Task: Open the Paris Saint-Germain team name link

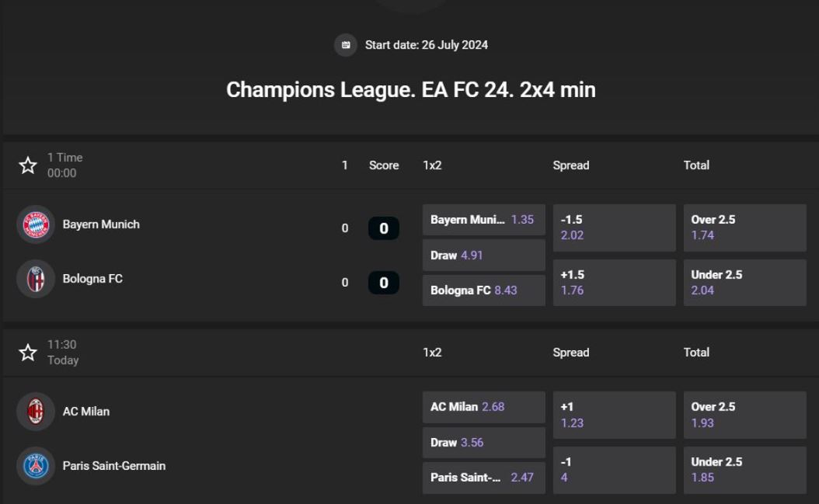Action: [x=114, y=466]
